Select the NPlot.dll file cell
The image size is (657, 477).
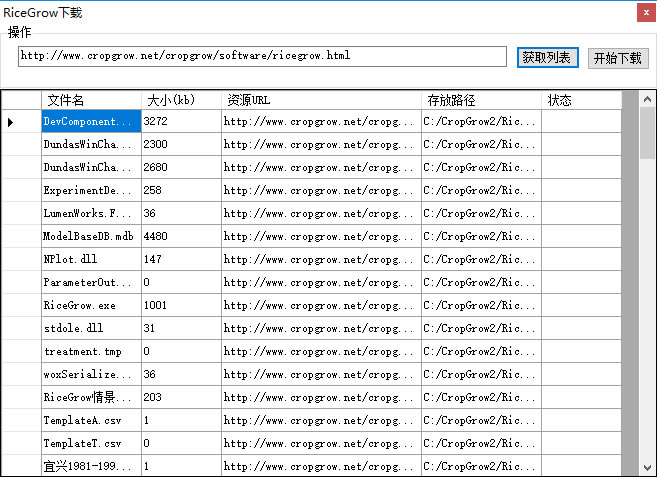coord(91,259)
